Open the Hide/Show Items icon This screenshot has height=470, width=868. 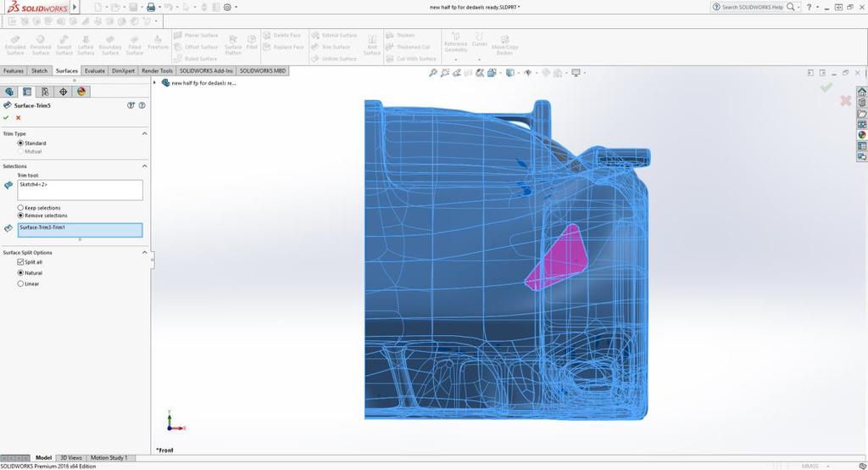[x=528, y=73]
